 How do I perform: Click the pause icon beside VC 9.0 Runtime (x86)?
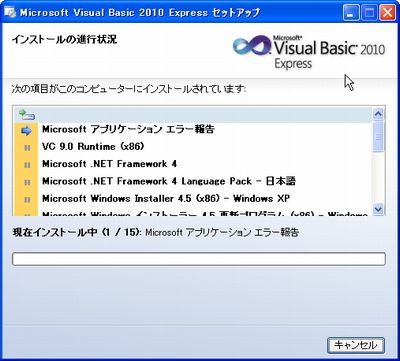pos(27,148)
